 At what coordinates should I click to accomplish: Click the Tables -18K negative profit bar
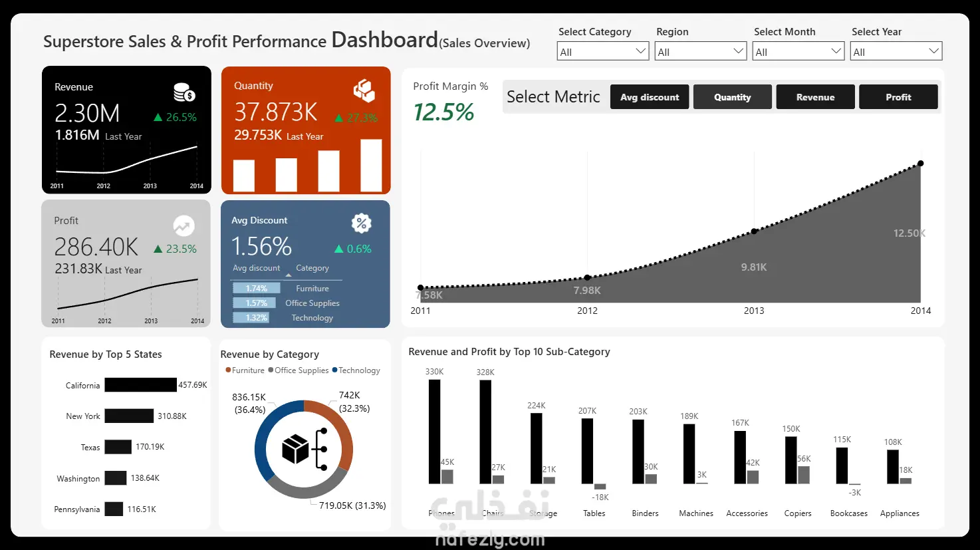click(x=600, y=487)
